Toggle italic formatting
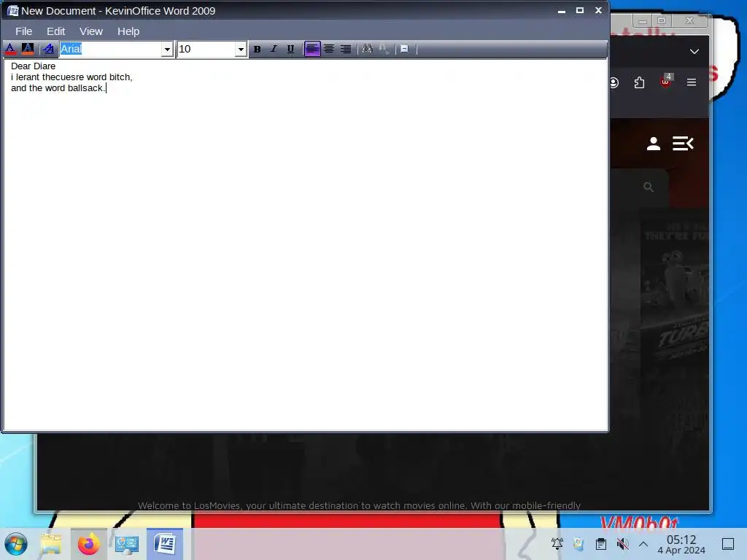Screen dimensions: 747x560 (274, 49)
